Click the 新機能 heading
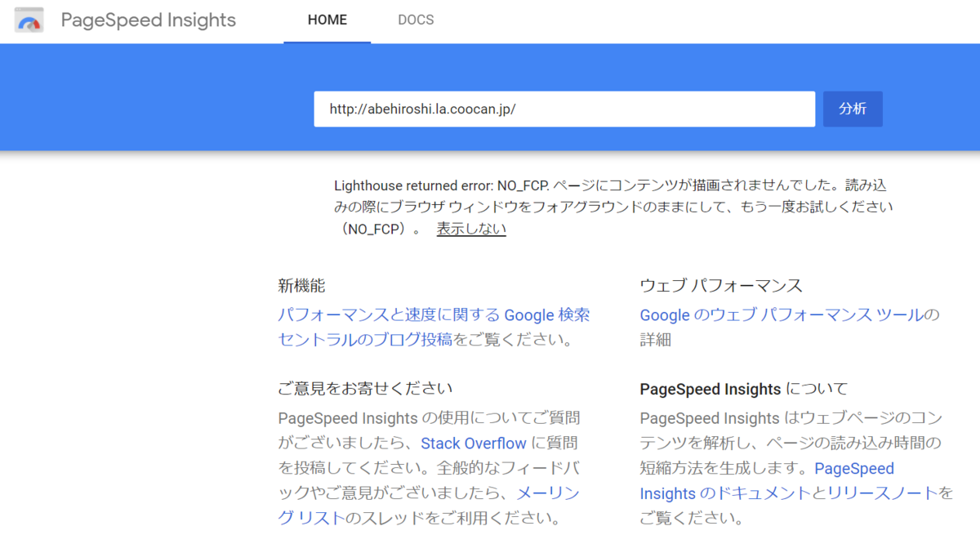980x544 pixels. point(301,286)
